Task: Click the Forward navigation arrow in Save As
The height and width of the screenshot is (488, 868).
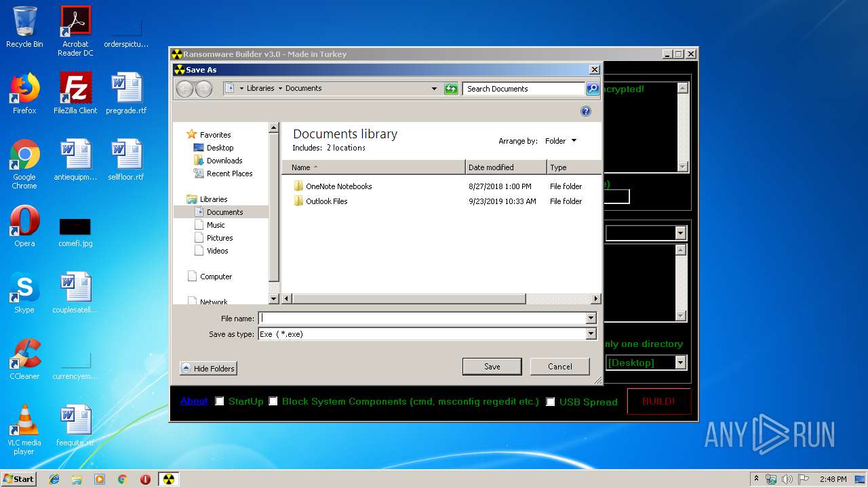Action: point(203,89)
